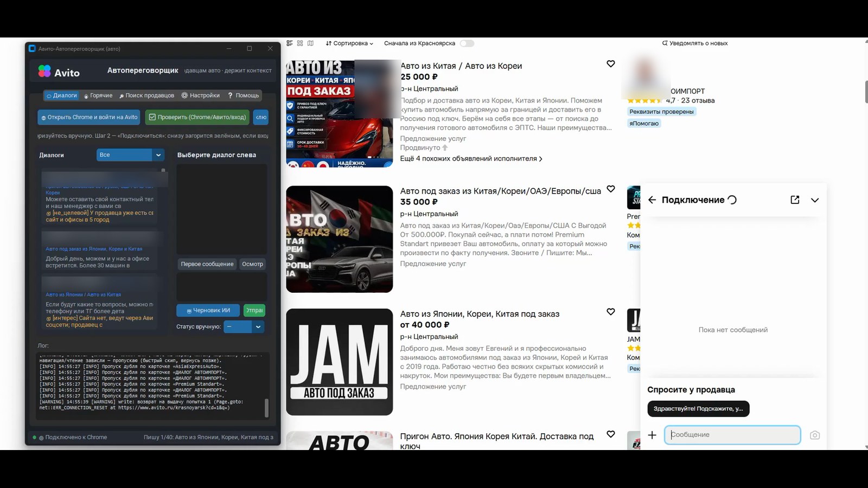Click the price 'от 40 000 ₽'
868x488 pixels.
[x=425, y=325]
